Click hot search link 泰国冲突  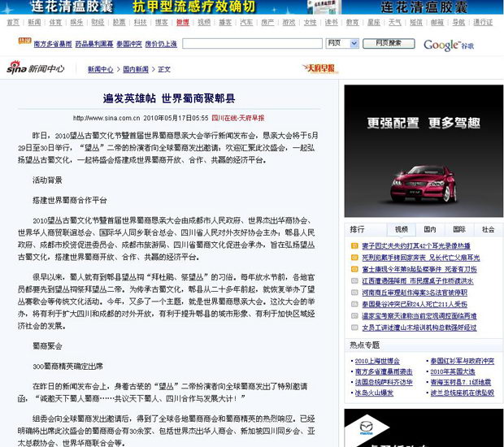(129, 44)
